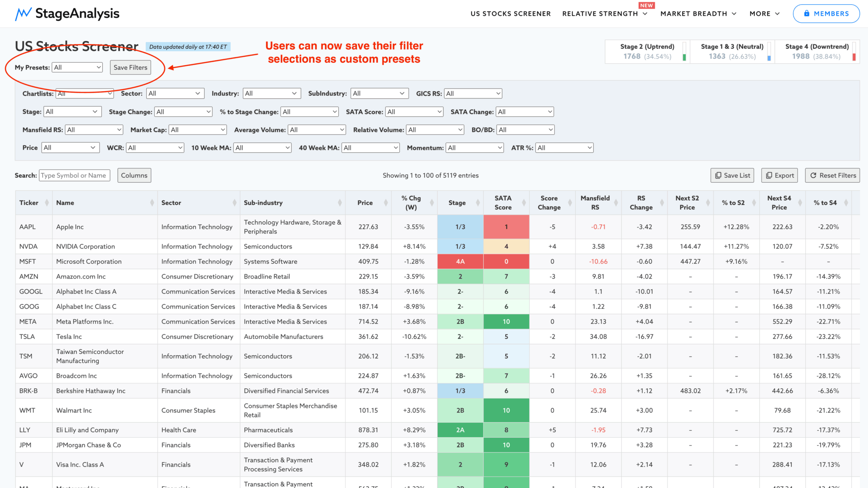
Task: Click the Tesla Inc name cell
Action: [x=105, y=337]
